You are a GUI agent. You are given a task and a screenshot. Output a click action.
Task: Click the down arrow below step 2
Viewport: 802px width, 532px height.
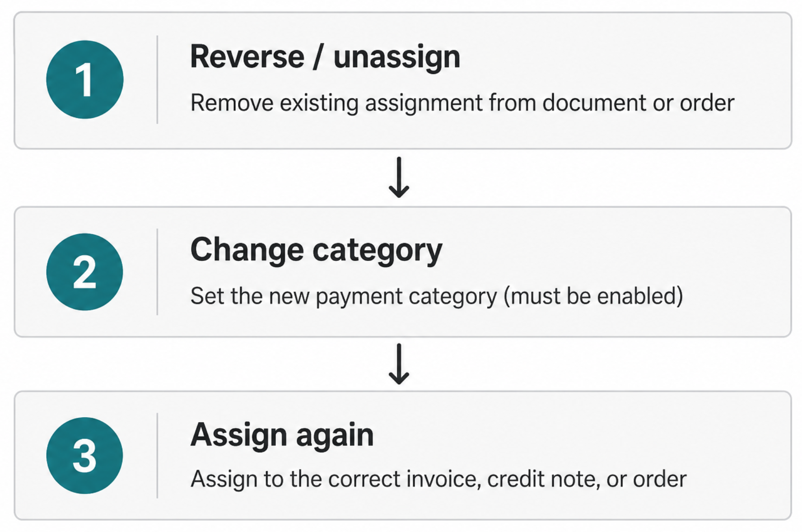tap(399, 364)
